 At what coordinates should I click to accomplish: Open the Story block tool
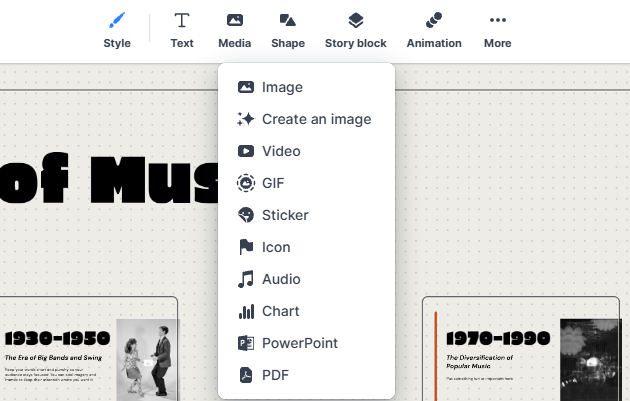click(356, 30)
